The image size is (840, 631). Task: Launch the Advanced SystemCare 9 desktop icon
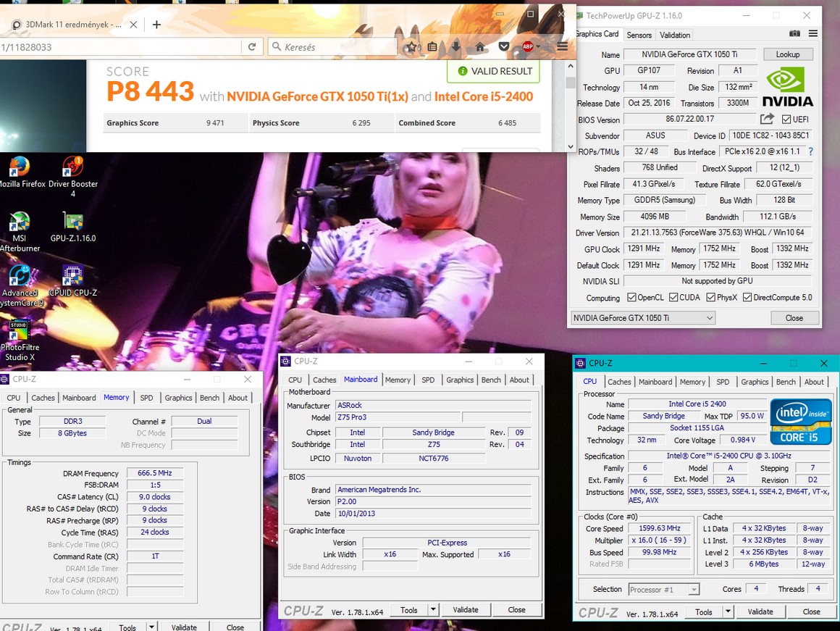pos(20,286)
